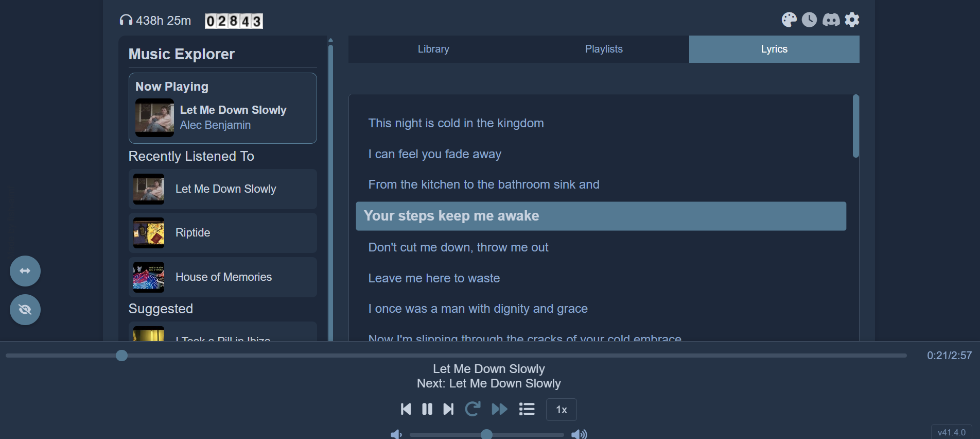Jump to lyric "Don't cut me down, throw me out"

pos(458,247)
